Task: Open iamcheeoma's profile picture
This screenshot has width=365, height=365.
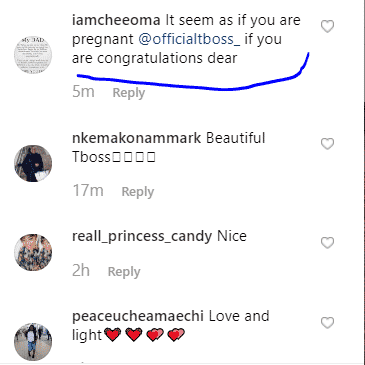Action: click(33, 55)
